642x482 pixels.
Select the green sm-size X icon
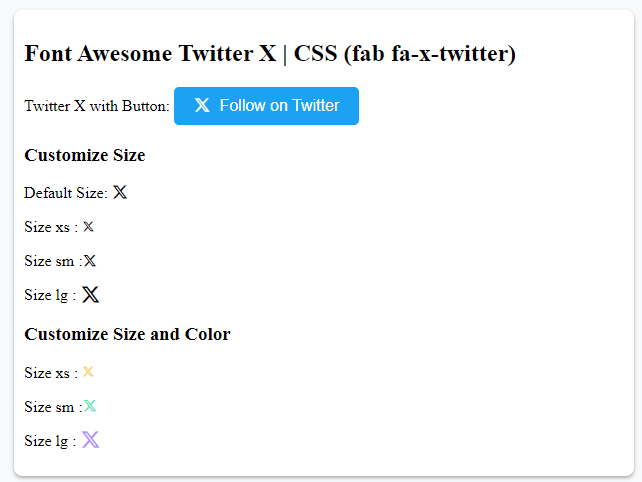pyautogui.click(x=90, y=406)
